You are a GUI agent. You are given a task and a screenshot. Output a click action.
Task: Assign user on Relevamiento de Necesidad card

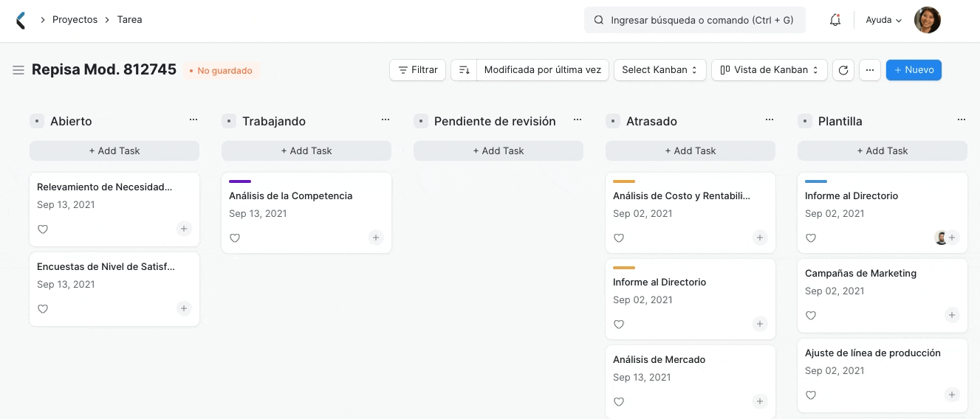pos(184,229)
